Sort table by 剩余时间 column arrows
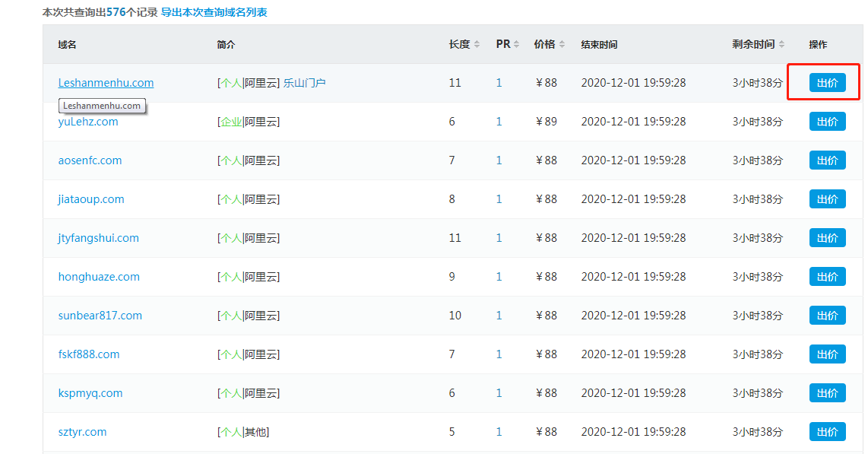868x454 pixels. [781, 45]
